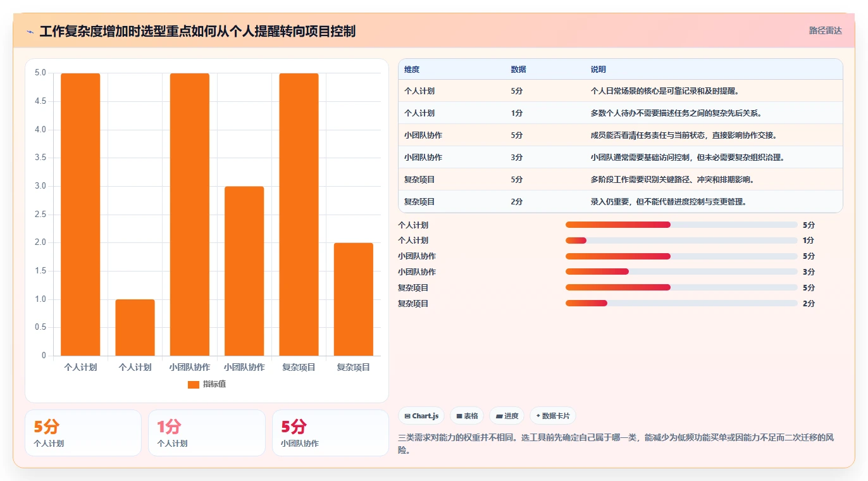Click the 小团队协作 bar valued 3
This screenshot has height=481, width=868.
coord(244,271)
